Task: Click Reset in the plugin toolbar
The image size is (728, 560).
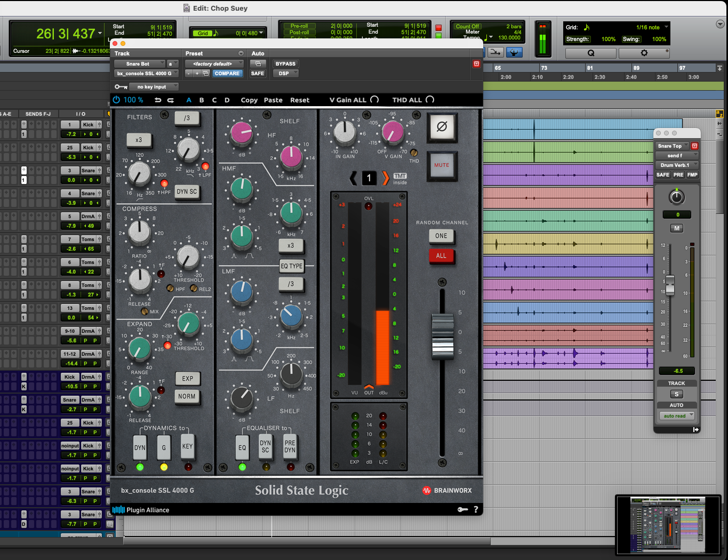Action: click(x=300, y=100)
